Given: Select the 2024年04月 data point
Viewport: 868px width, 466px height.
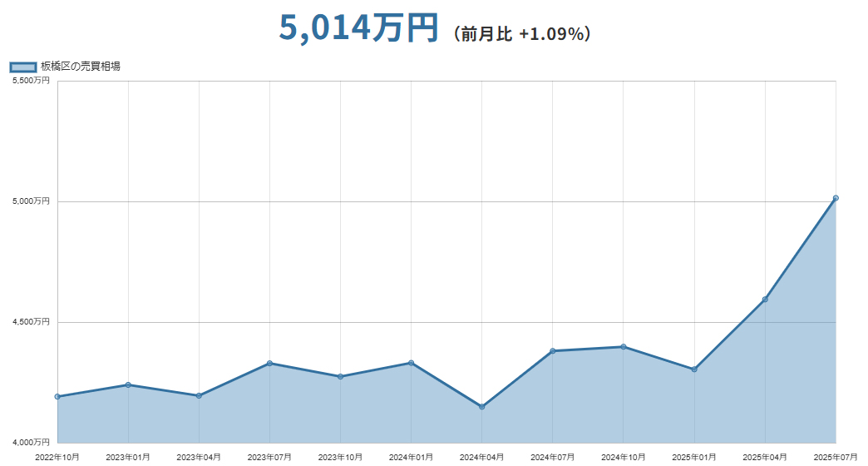Looking at the screenshot, I should pos(481,407).
